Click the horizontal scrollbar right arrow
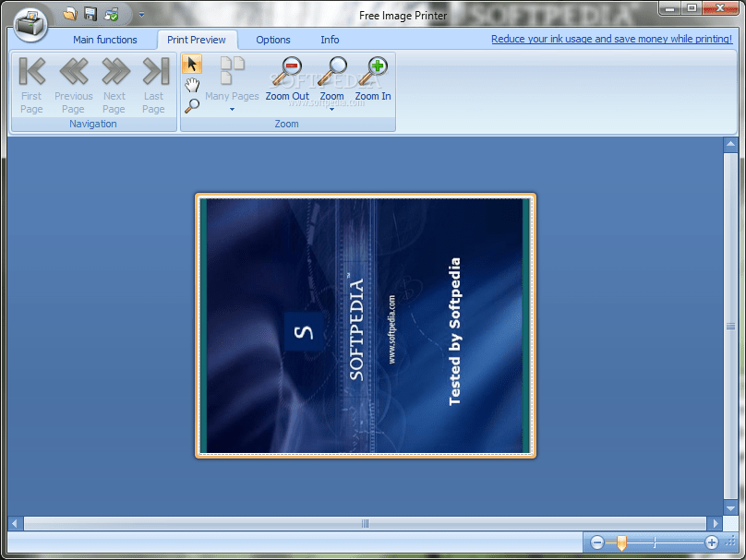This screenshot has width=746, height=560. pyautogui.click(x=716, y=523)
